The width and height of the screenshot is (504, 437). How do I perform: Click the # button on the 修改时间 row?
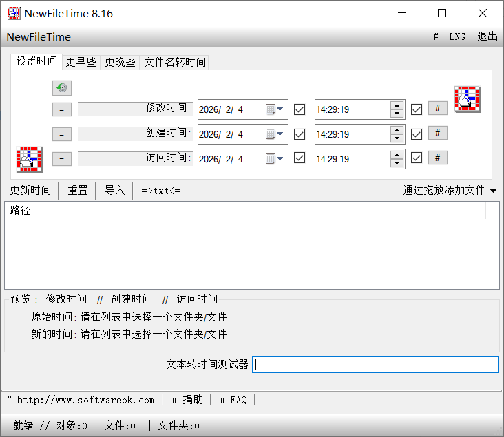pos(437,108)
